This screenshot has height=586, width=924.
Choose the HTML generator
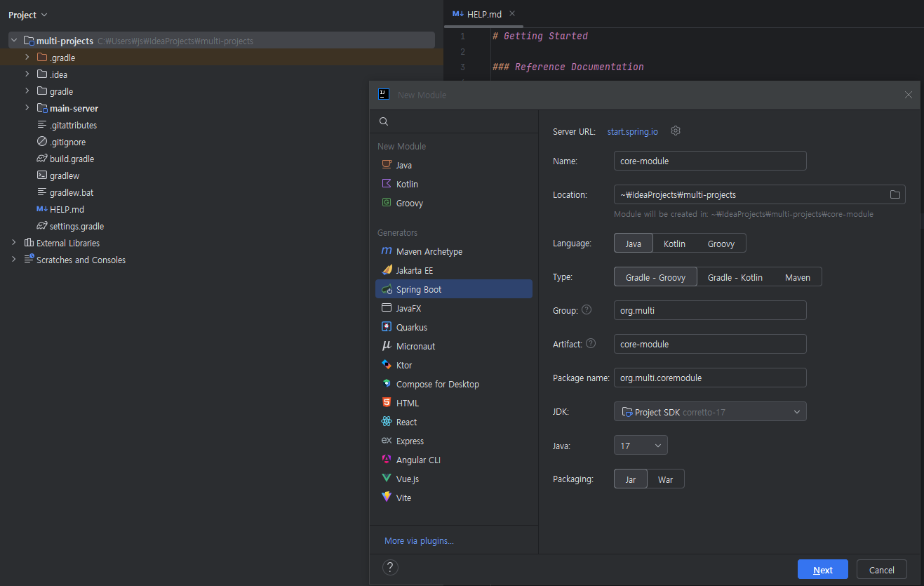coord(454,403)
